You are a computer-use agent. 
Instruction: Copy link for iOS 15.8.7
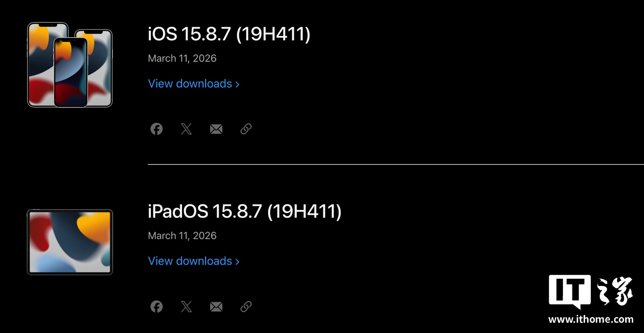[x=246, y=129]
